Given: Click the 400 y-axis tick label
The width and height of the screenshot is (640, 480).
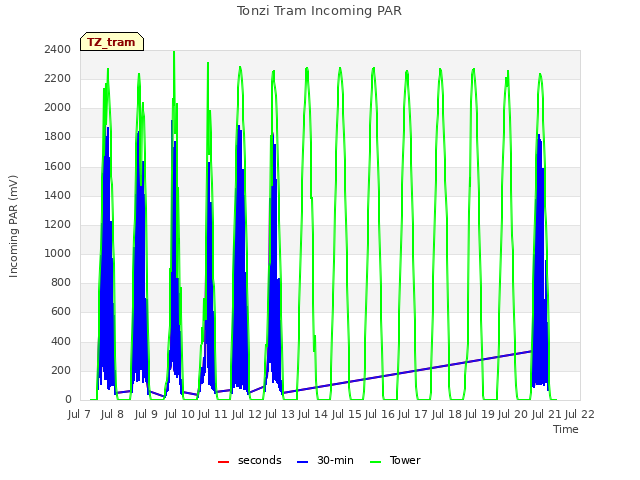Looking at the screenshot, I should point(61,341).
